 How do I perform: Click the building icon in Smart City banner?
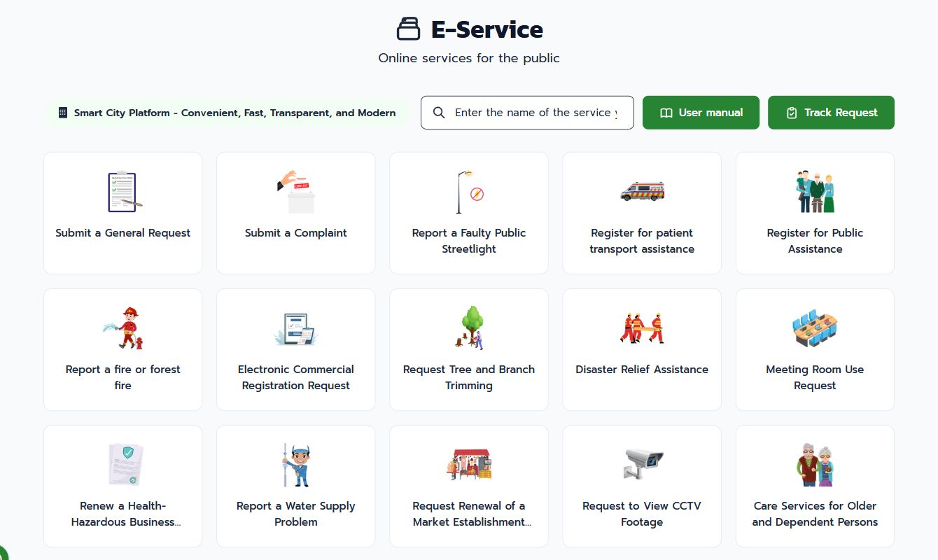63,113
